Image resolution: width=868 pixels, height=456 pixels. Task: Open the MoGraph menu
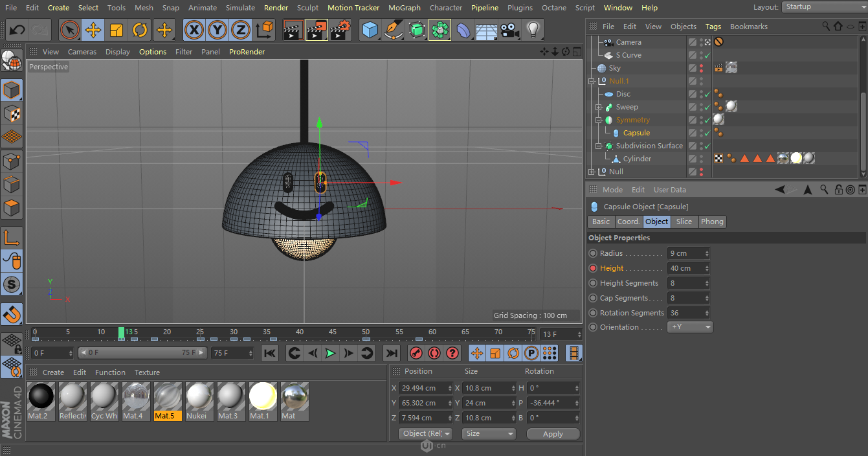click(x=404, y=8)
